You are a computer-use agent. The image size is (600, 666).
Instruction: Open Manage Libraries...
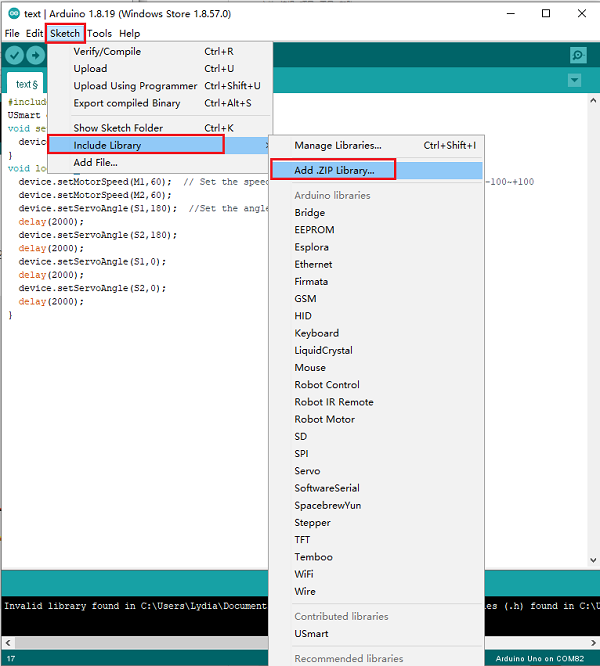pyautogui.click(x=377, y=146)
